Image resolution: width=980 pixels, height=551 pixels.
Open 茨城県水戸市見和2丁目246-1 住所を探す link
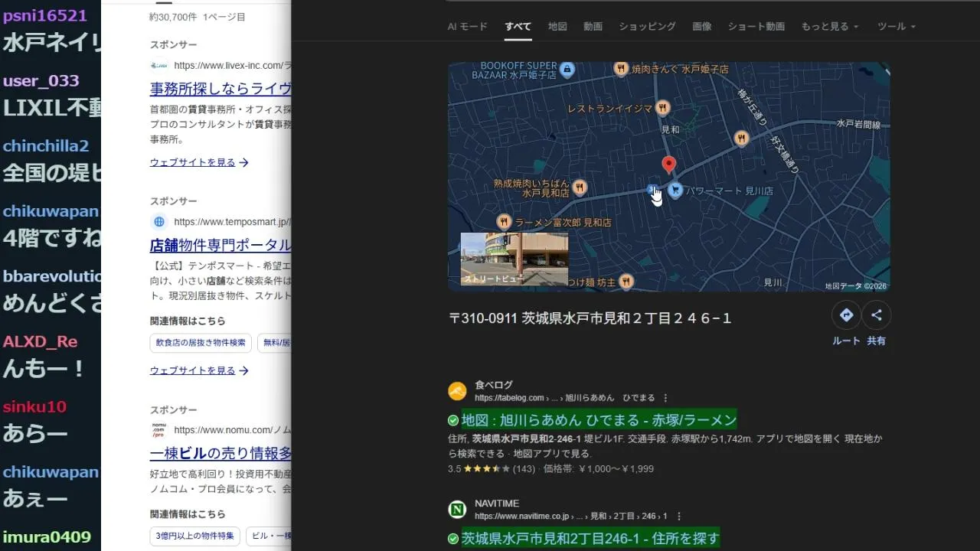click(590, 538)
